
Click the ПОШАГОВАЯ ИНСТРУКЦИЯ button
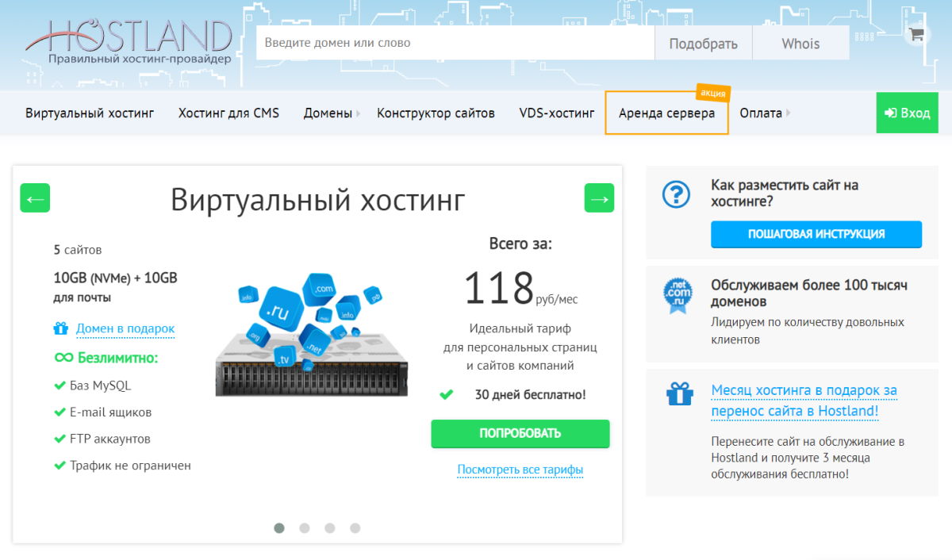tap(816, 234)
